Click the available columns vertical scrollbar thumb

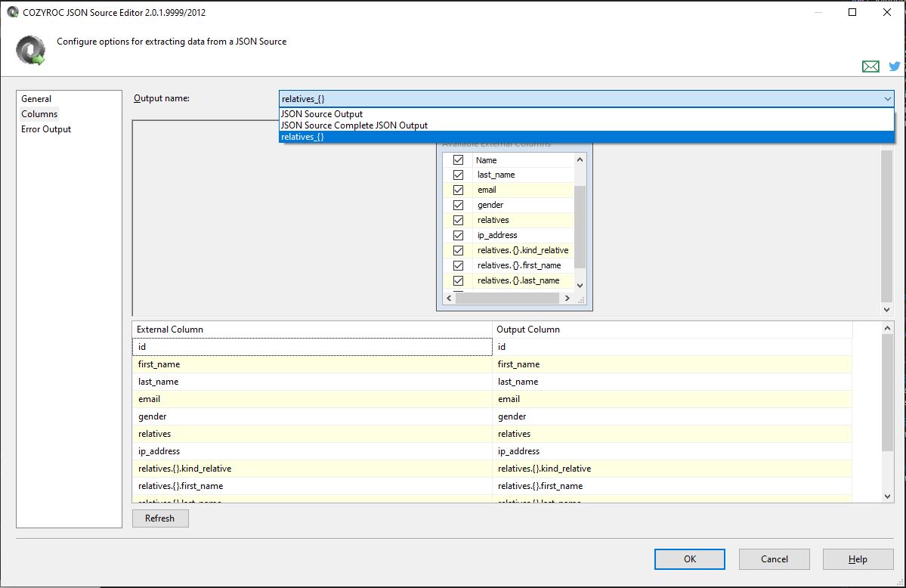pyautogui.click(x=580, y=227)
